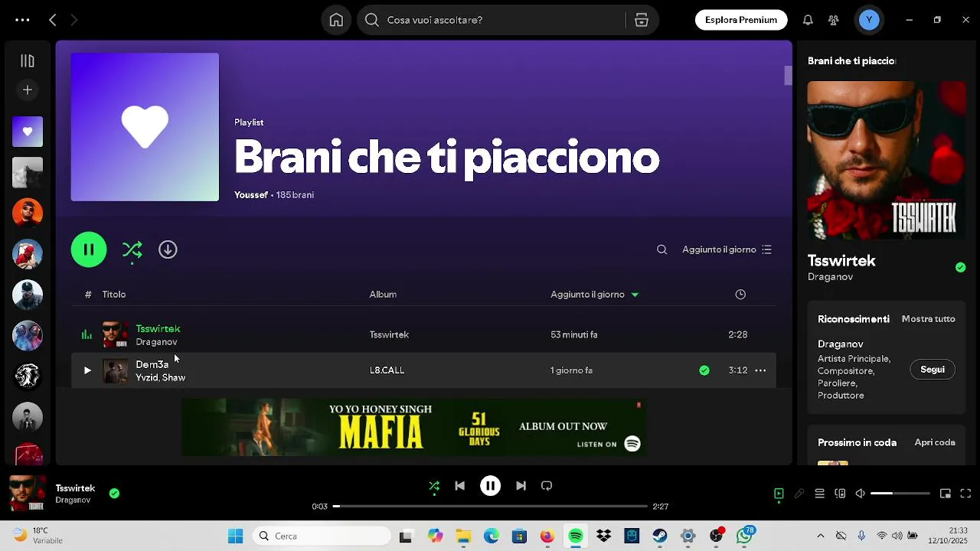Skip to next track
980x551 pixels.
point(521,486)
